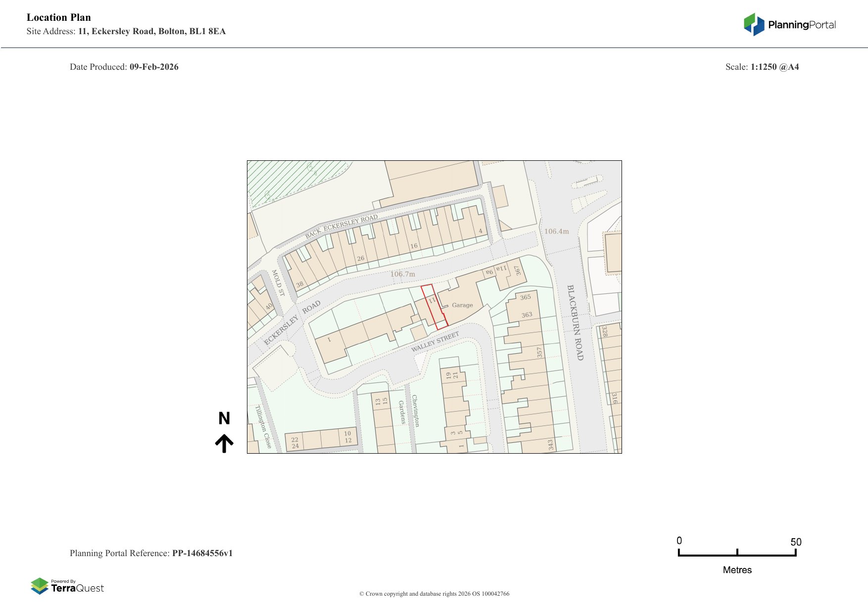Click the date produced 09-Feb-2026
868x614 pixels.
coord(154,67)
